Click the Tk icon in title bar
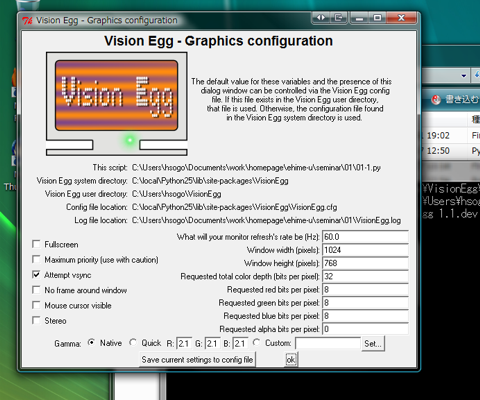The width and height of the screenshot is (480, 400). pyautogui.click(x=27, y=21)
